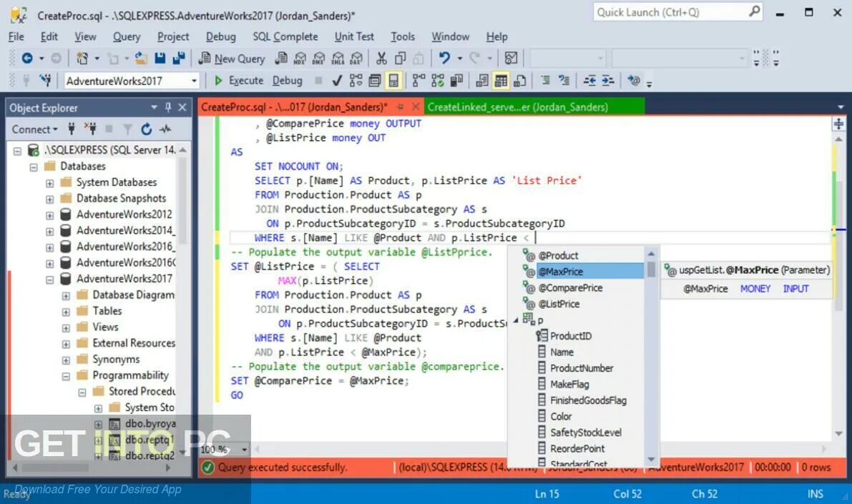Image resolution: width=852 pixels, height=504 pixels.
Task: Click the Filter funnel icon in Object Explorer
Action: (x=127, y=129)
